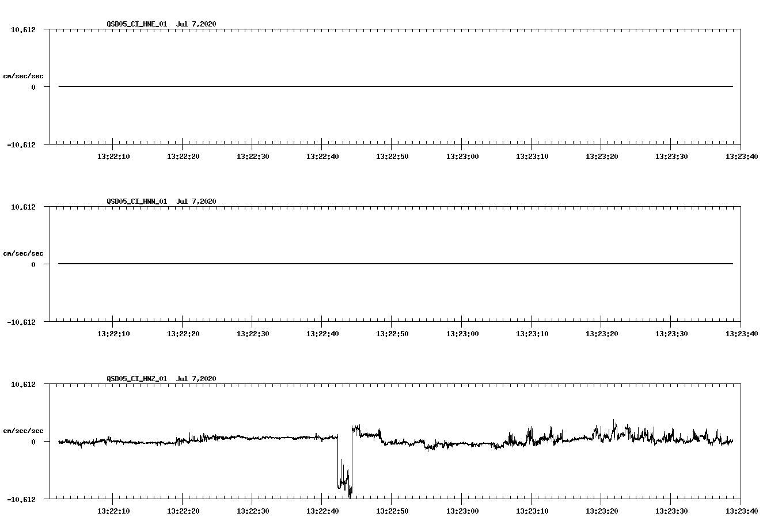Click the -10.612 lower limit on HNE plot
Viewport: 782px width, 532px height.
point(21,145)
